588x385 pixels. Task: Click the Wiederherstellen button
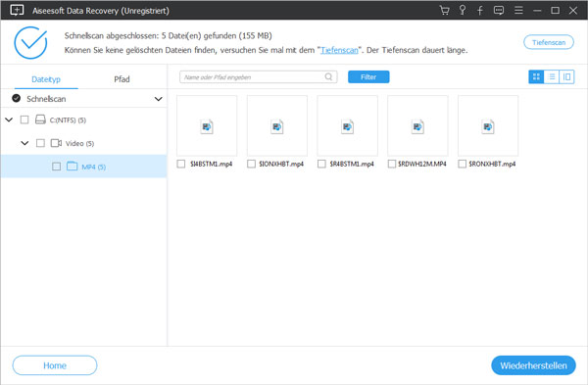point(533,365)
